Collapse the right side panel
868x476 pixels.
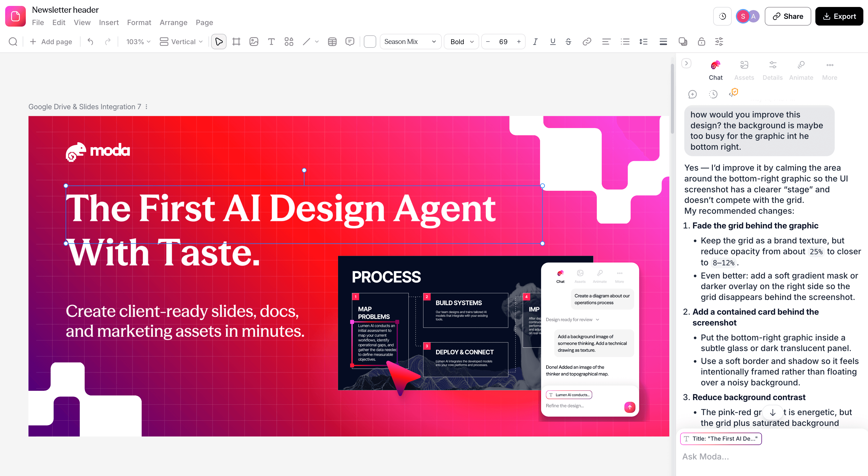coord(686,64)
